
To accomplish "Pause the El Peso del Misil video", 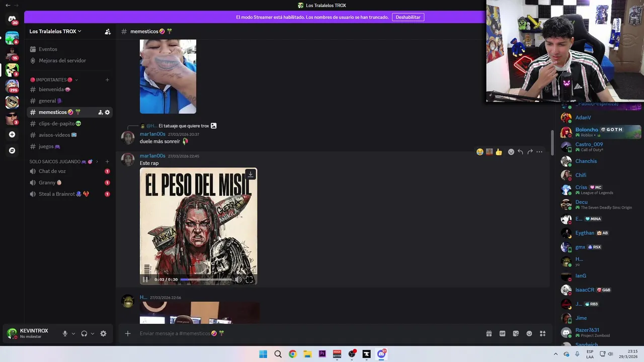I will [x=145, y=280].
